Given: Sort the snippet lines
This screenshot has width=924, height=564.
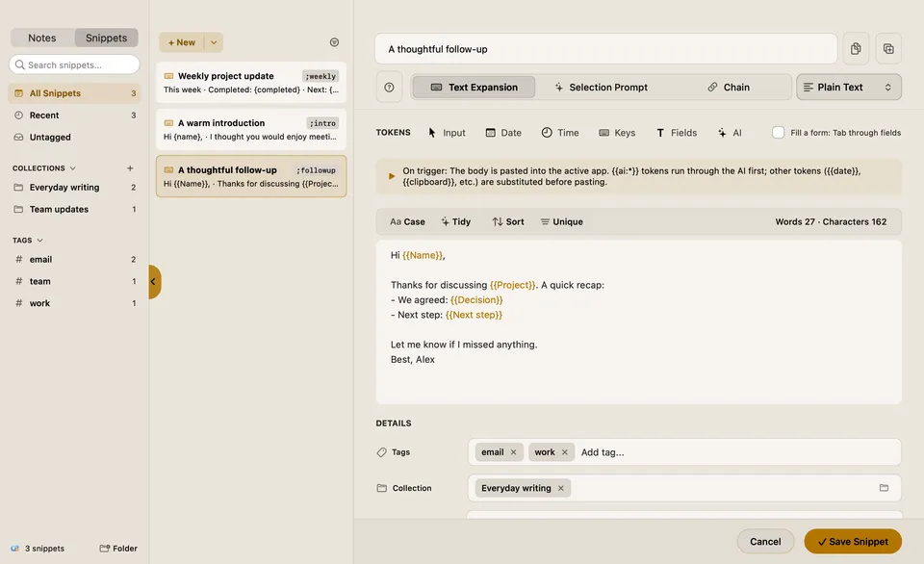Looking at the screenshot, I should coord(508,221).
